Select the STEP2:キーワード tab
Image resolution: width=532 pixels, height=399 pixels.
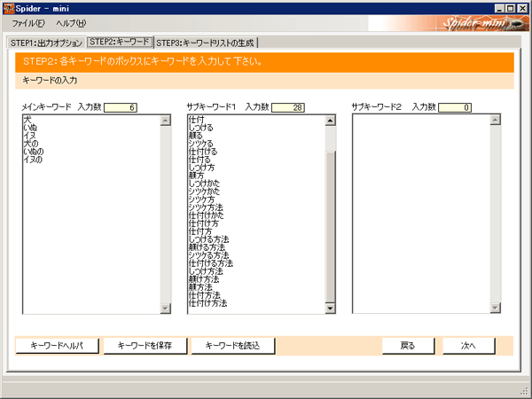click(x=120, y=42)
